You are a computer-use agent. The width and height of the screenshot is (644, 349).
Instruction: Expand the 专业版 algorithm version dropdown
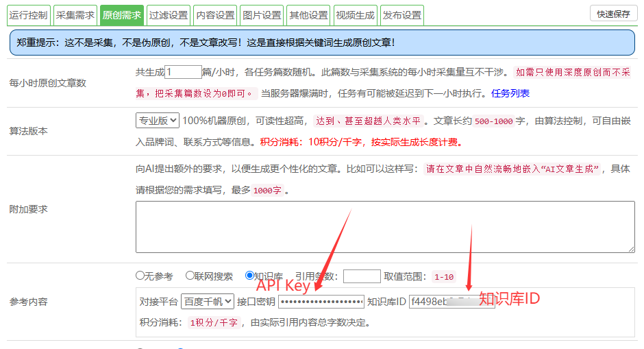coord(158,121)
